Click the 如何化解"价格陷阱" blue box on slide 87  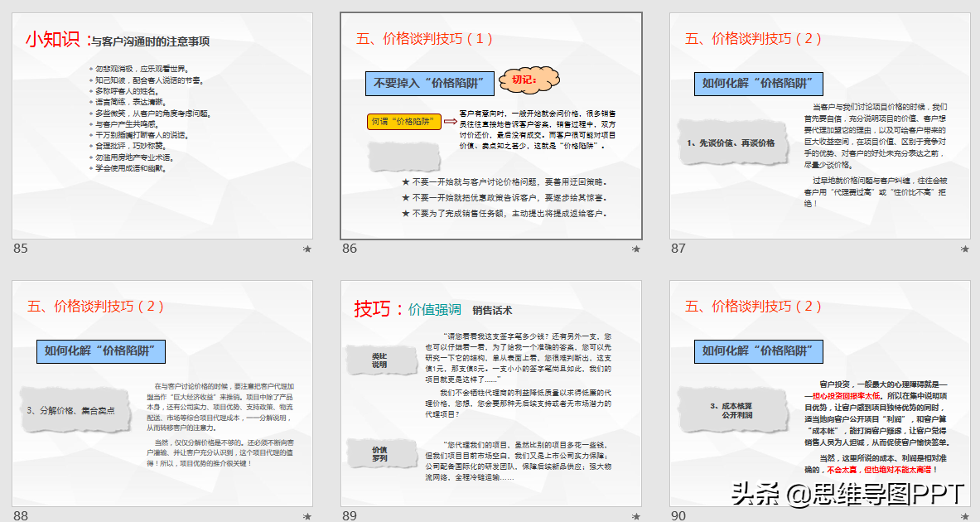click(758, 83)
